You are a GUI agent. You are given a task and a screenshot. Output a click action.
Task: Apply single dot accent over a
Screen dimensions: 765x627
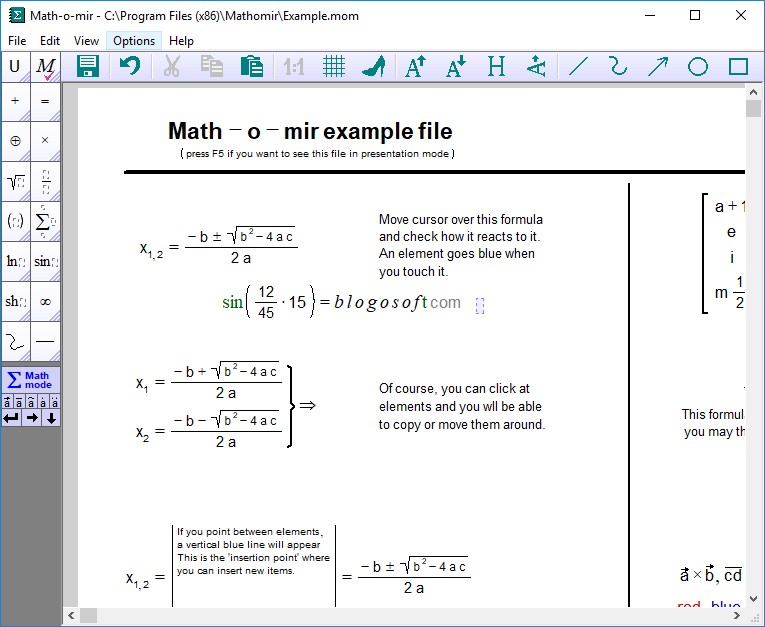pyautogui.click(x=43, y=402)
